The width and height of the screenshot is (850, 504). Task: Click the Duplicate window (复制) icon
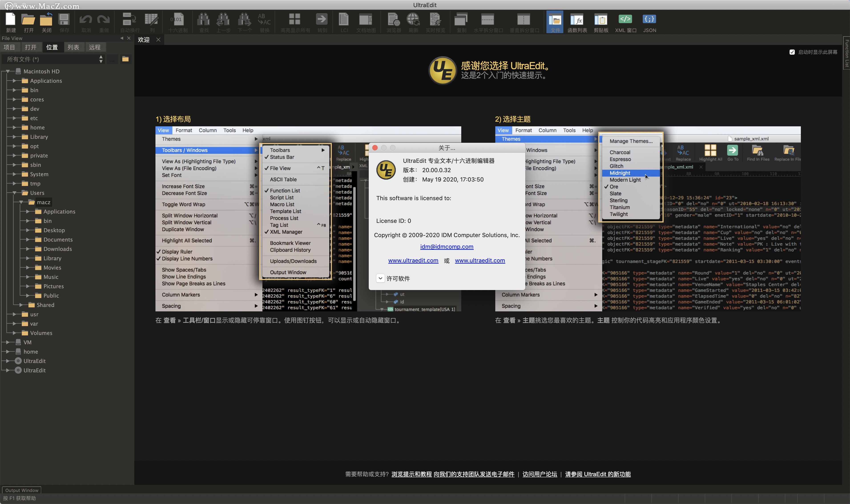(x=461, y=20)
